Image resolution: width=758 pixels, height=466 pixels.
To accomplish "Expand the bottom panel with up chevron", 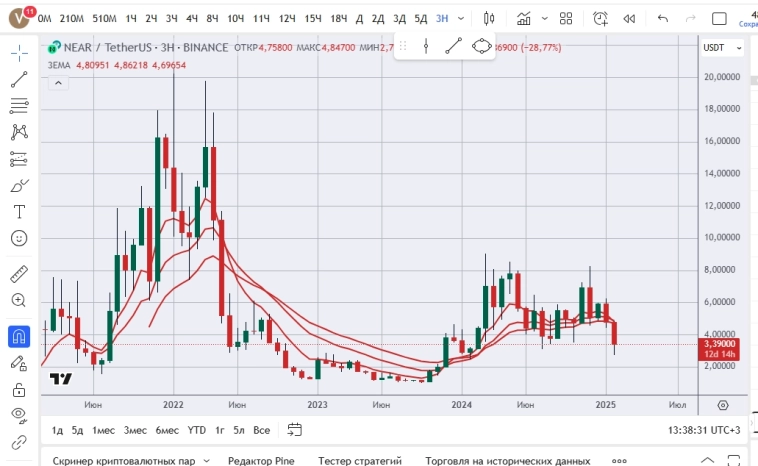I will coord(707,460).
